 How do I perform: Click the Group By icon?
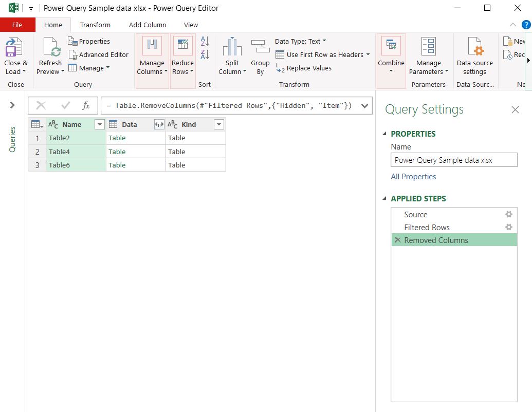pyautogui.click(x=260, y=46)
